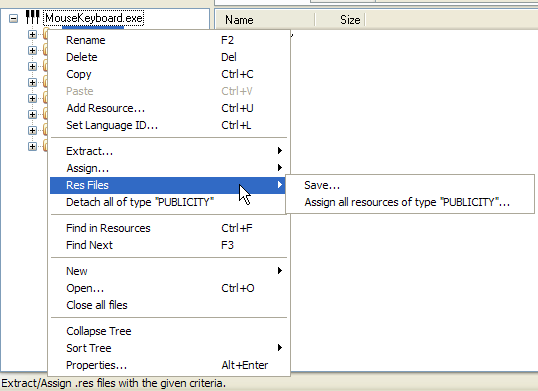Screen dimensions: 538x391
Task: Collapse the MouseKeyboard.exe tree node
Action: (13, 18)
